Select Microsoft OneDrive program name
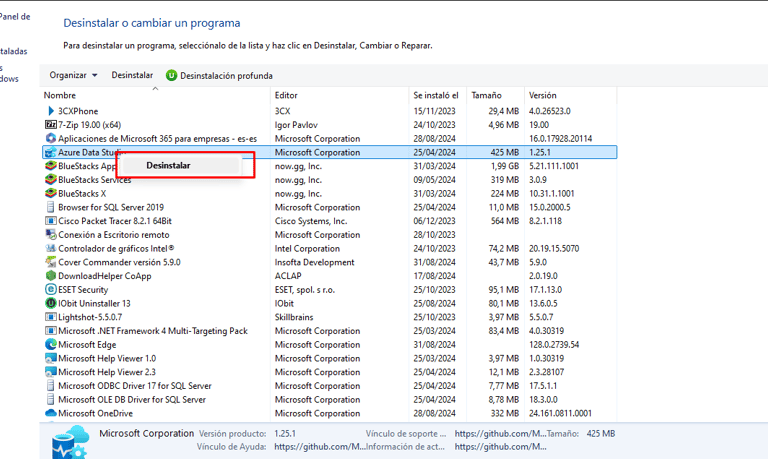 (96, 413)
